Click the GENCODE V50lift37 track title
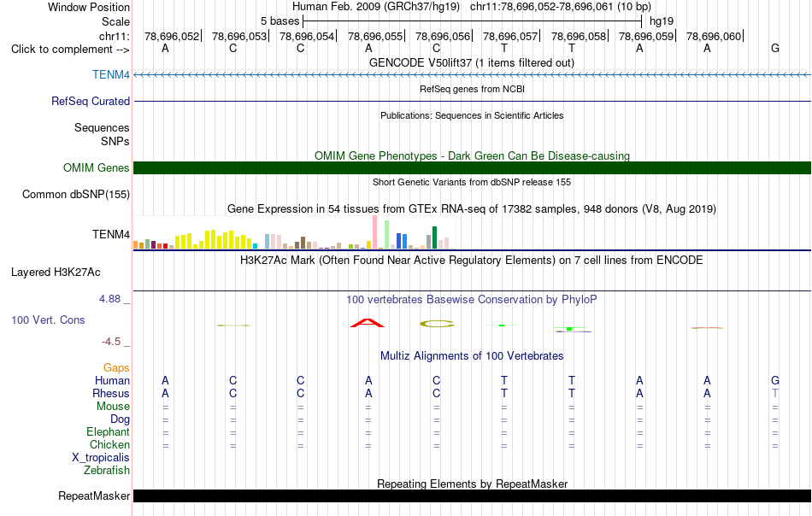Image resolution: width=812 pixels, height=516 pixels. pyautogui.click(x=472, y=62)
